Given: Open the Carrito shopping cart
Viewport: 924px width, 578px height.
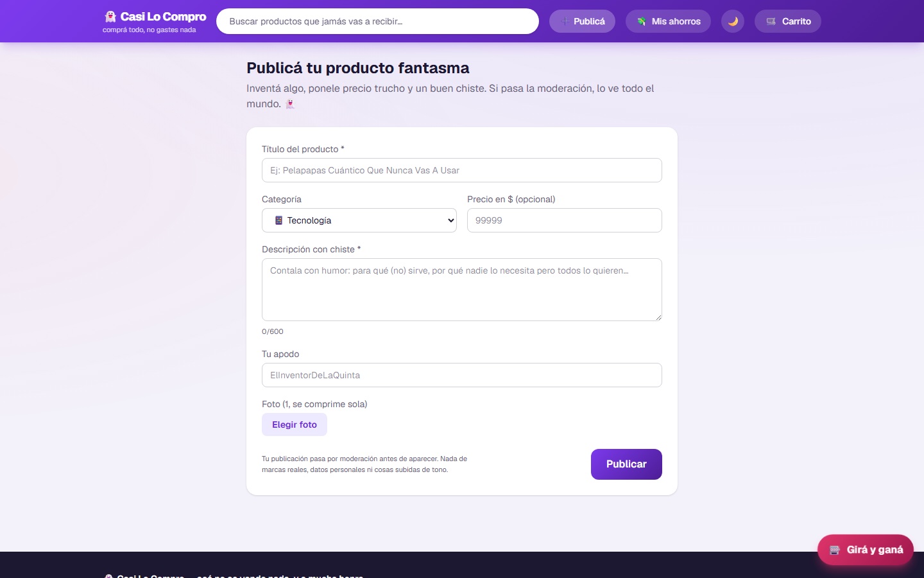Looking at the screenshot, I should point(788,21).
